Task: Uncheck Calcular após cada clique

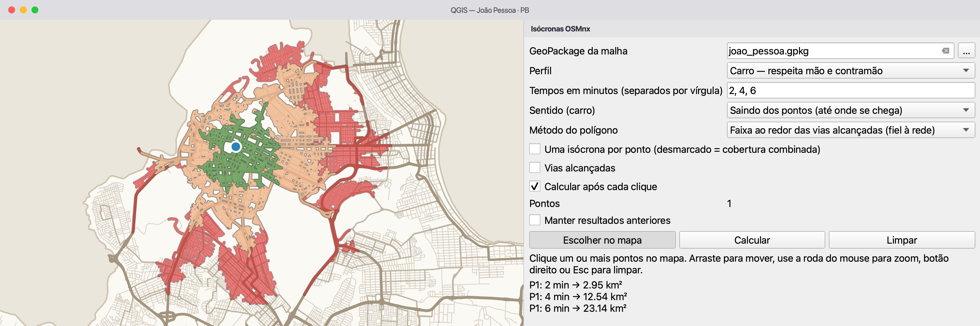Action: coord(535,186)
